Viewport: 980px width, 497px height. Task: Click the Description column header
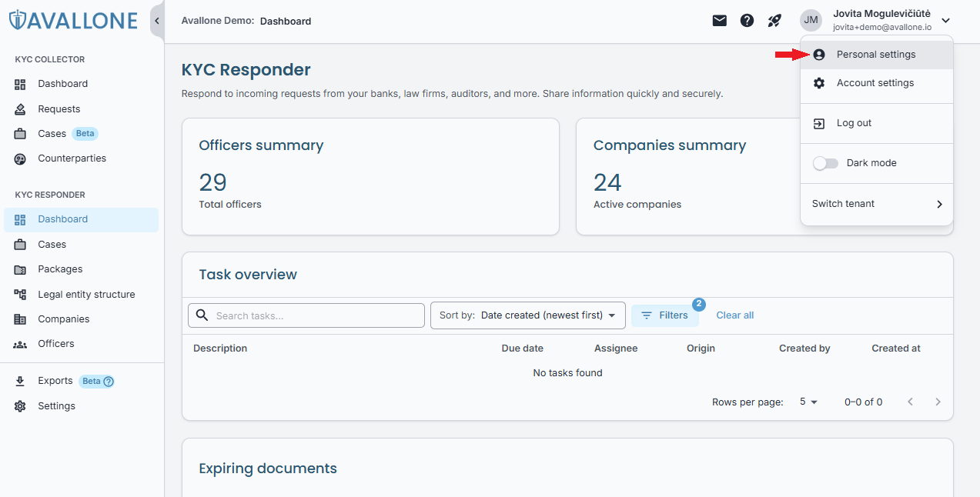coord(220,349)
